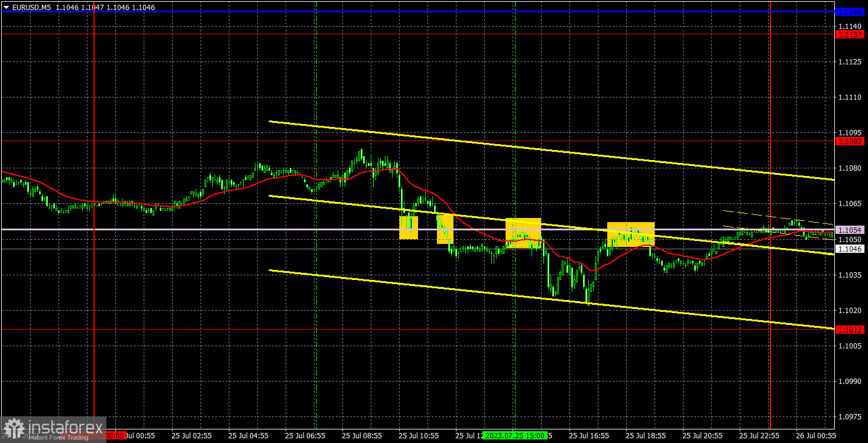Viewport: 868px width, 443px height.
Task: Click the 26 Jul 00:55 time label
Action: [x=816, y=436]
